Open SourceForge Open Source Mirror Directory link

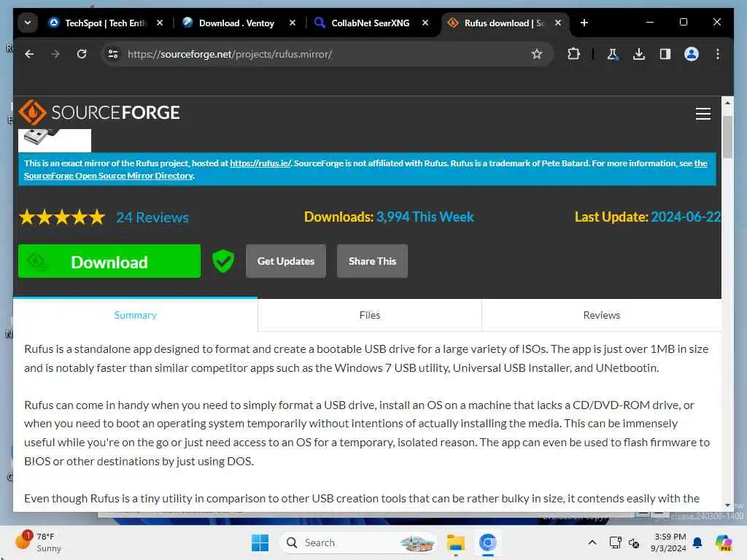tap(109, 176)
